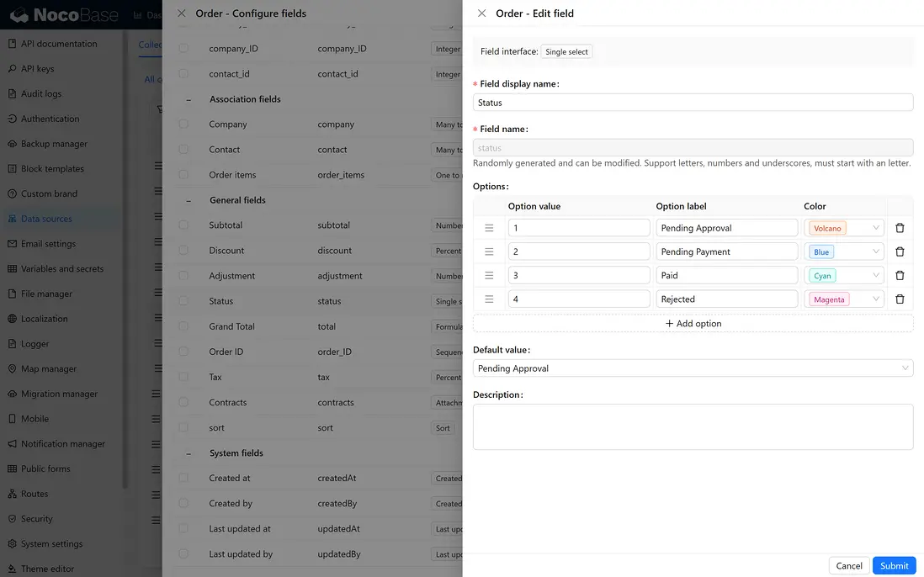This screenshot has height=577, width=924.
Task: Delete the Paid option with trash icon
Action: [900, 275]
